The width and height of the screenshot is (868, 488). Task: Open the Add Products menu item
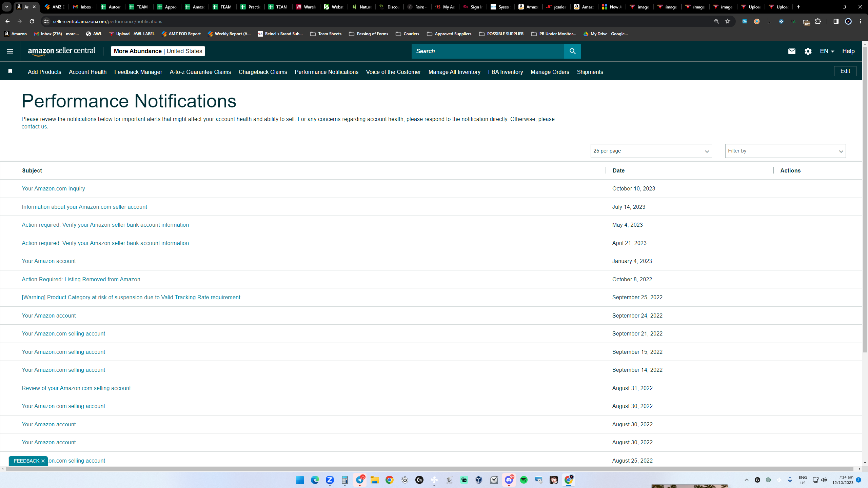click(44, 72)
